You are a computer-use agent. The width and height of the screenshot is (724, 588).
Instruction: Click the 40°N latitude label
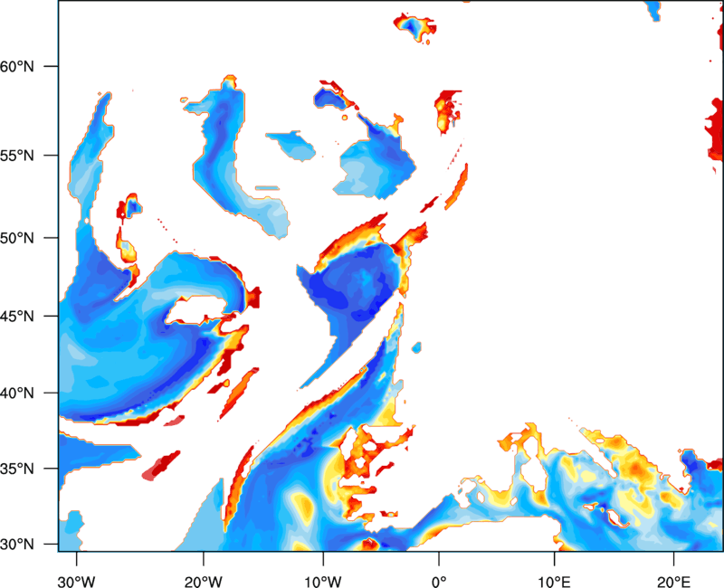(x=17, y=394)
